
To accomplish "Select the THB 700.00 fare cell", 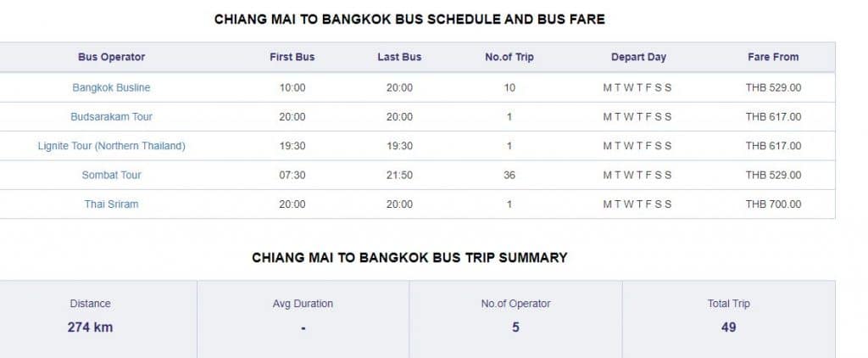I will 773,204.
